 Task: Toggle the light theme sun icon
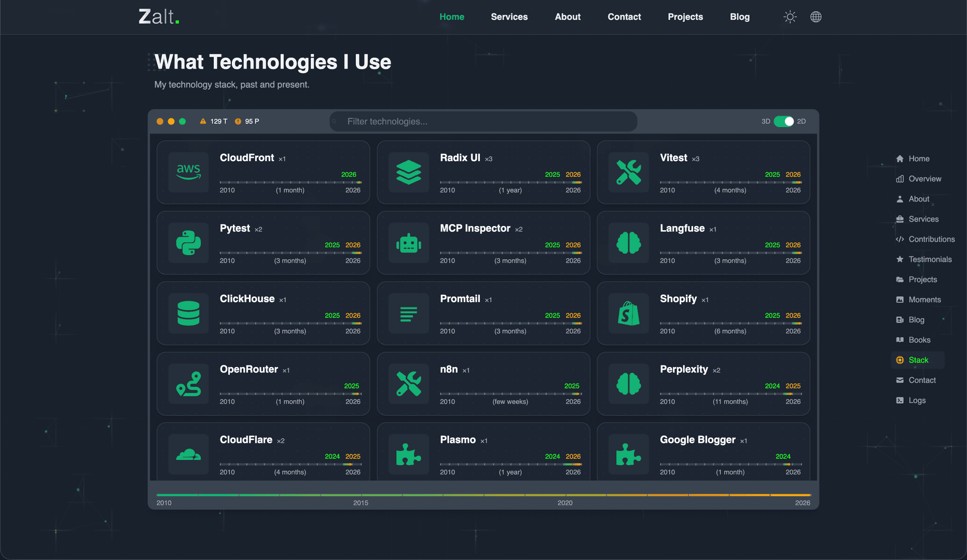tap(790, 17)
